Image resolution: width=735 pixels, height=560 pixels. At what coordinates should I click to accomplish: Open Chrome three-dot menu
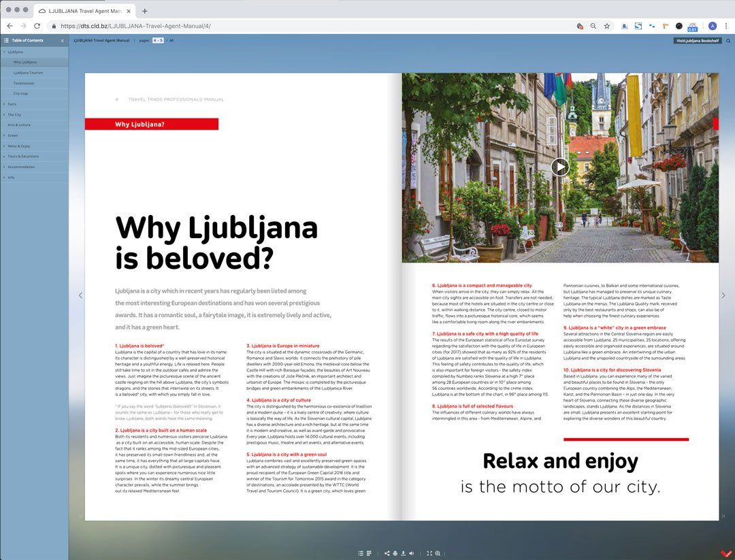[x=726, y=27]
